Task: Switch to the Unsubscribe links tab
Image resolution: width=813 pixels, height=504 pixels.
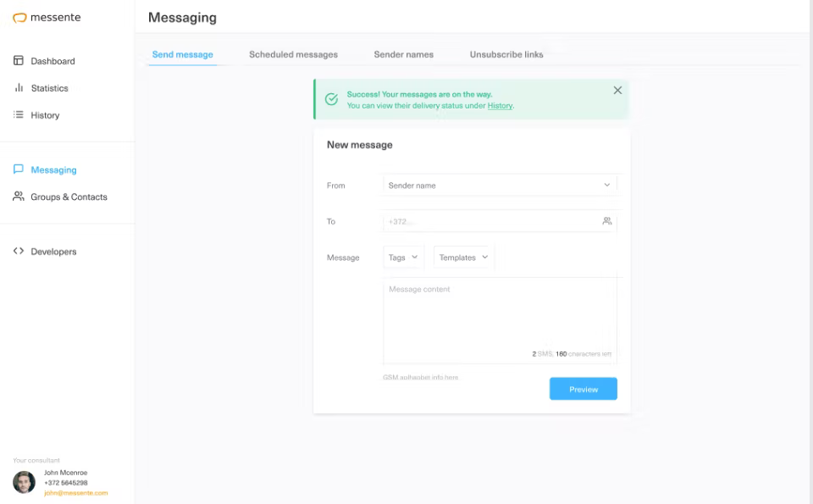Action: [x=506, y=53]
